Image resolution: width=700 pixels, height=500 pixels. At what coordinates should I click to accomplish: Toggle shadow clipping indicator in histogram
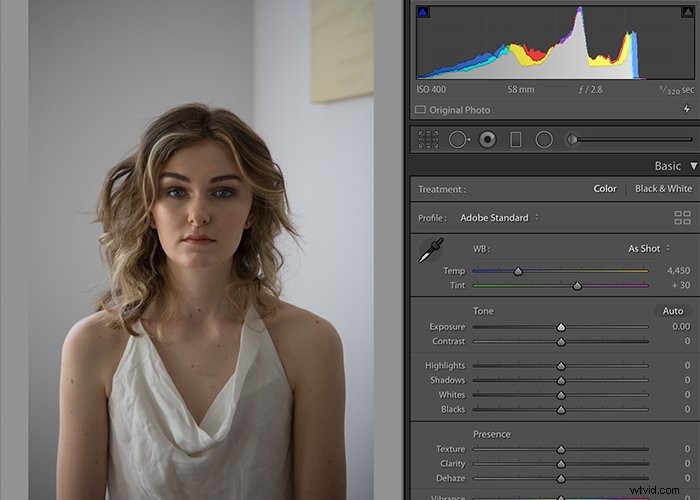click(x=422, y=12)
